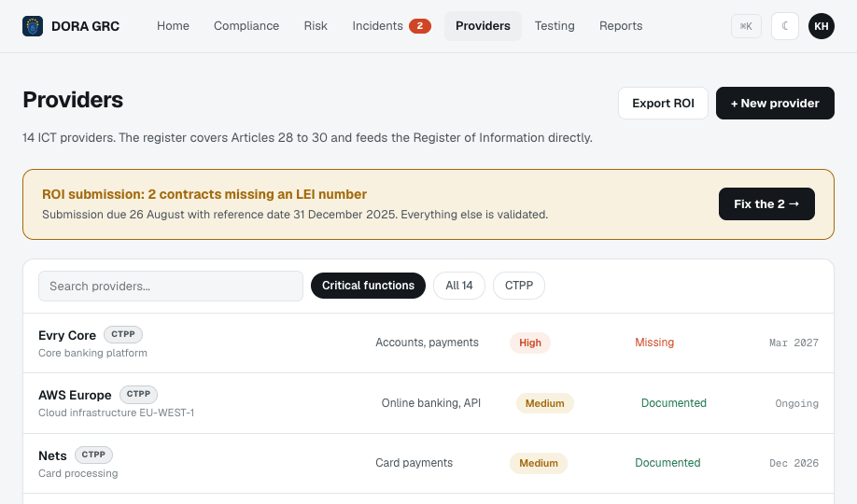Click the ROI submission warning heading
857x504 pixels.
tap(204, 194)
